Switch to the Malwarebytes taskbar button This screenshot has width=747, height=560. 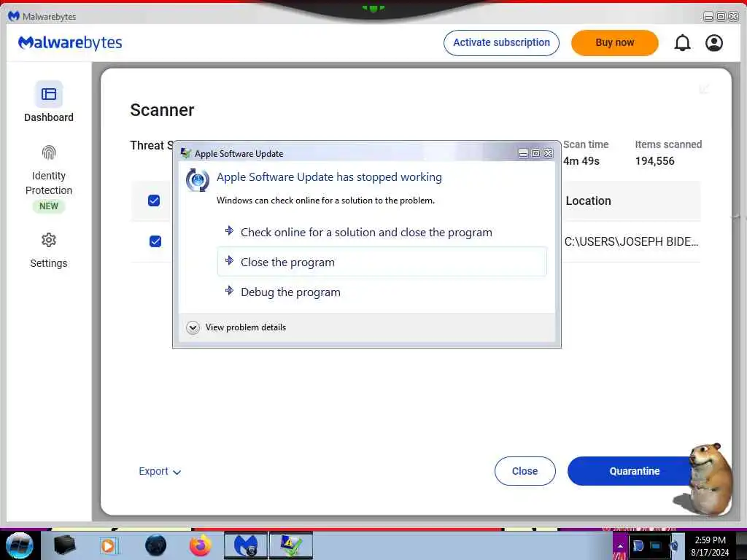[246, 545]
